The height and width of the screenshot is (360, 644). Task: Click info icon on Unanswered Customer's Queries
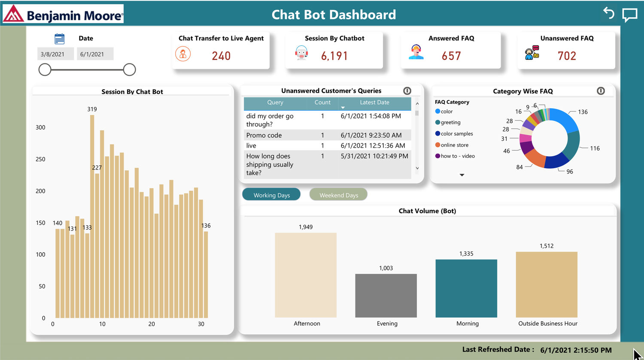coord(407,91)
